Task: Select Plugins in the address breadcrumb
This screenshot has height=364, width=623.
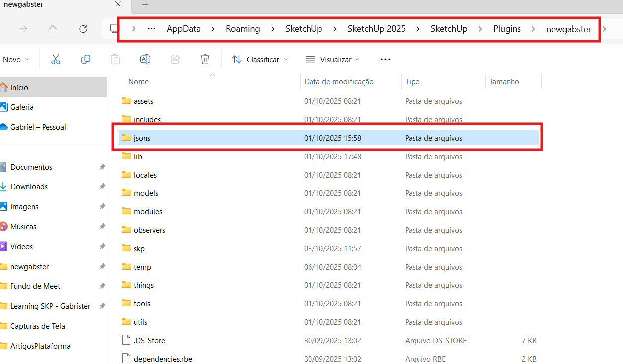Action: (507, 29)
